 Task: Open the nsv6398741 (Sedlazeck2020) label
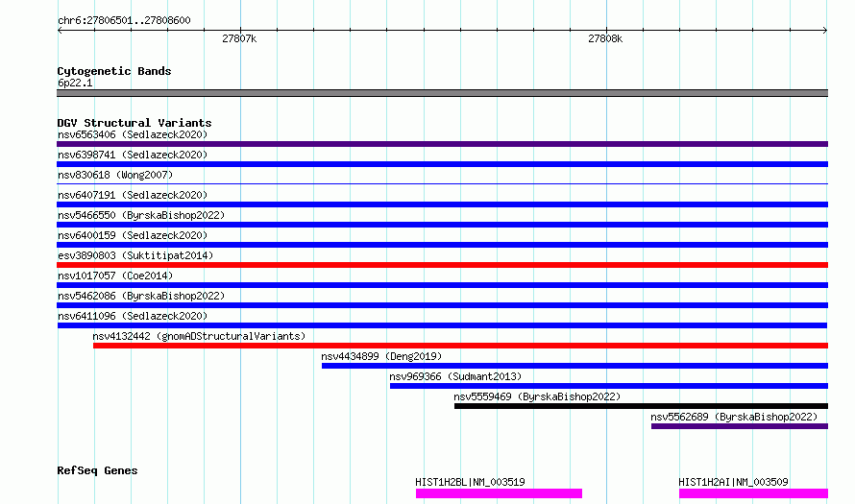click(x=133, y=155)
